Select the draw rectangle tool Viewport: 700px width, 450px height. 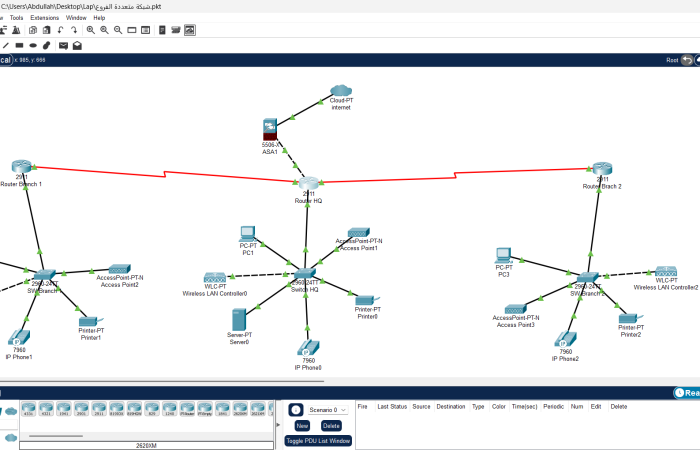click(x=19, y=45)
